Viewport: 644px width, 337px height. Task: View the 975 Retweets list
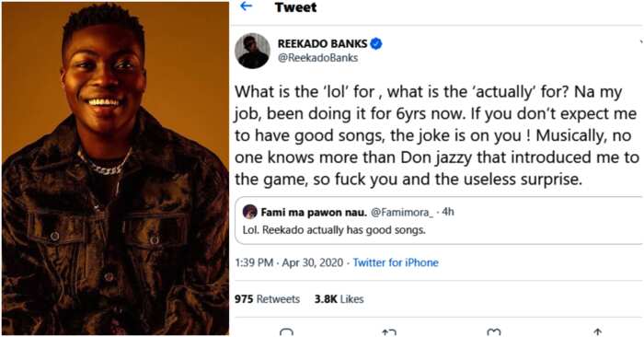click(x=267, y=299)
